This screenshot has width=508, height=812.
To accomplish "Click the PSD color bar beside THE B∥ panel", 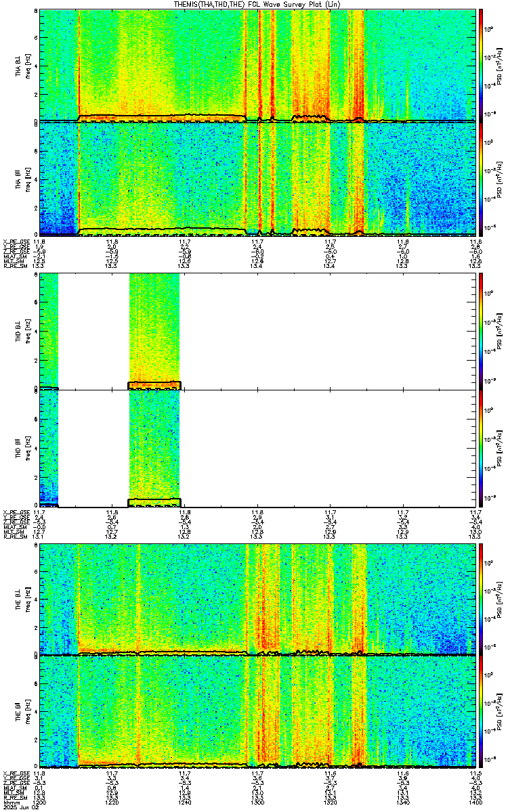I will pyautogui.click(x=481, y=712).
